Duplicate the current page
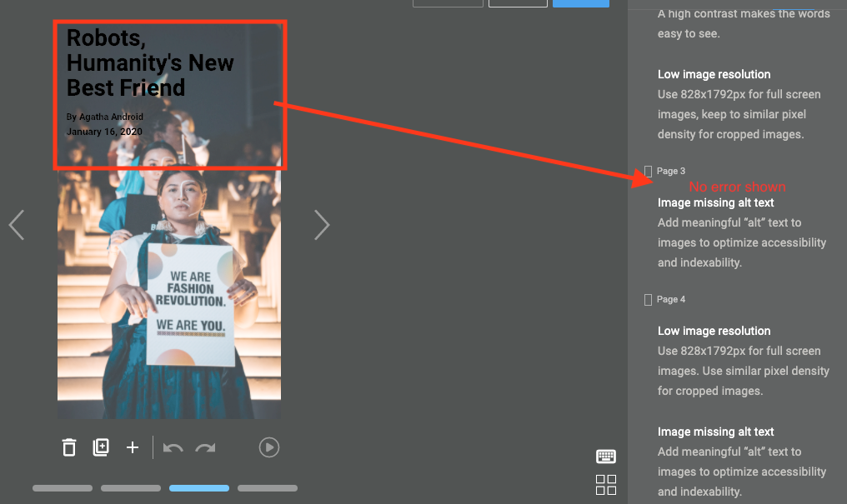The image size is (847, 504). (x=101, y=447)
